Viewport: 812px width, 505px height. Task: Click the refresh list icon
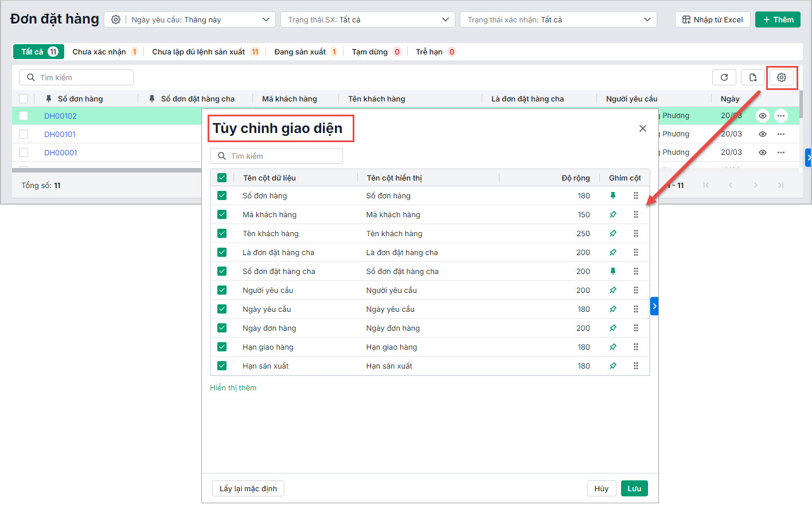pyautogui.click(x=724, y=77)
